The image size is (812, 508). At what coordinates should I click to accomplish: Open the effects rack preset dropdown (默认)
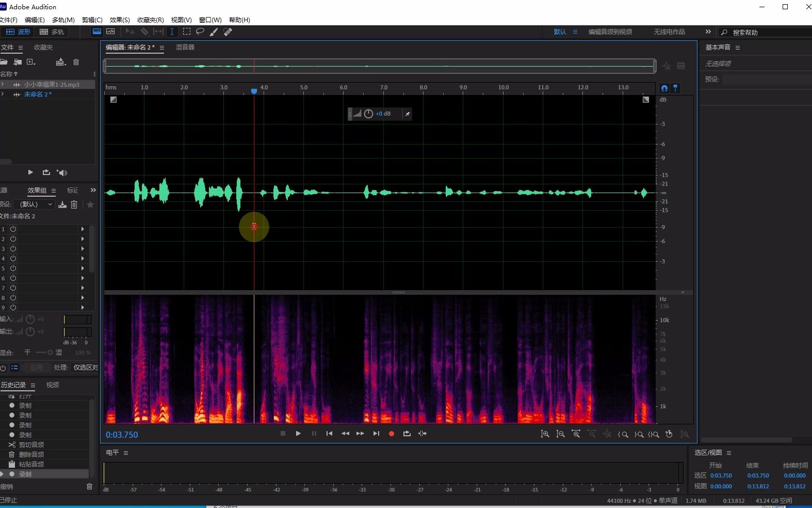[x=34, y=204]
